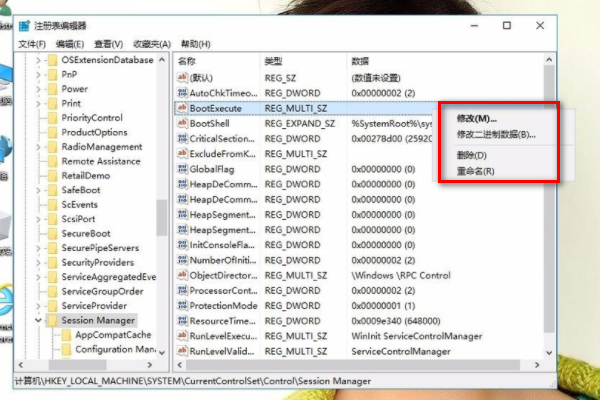The image size is (600, 400).
Task: Click the WinInit ServiceControlManager data cell
Action: coord(417,336)
